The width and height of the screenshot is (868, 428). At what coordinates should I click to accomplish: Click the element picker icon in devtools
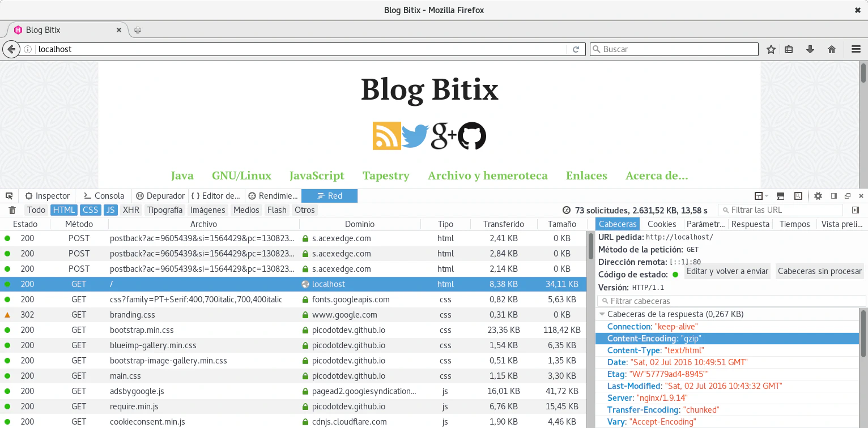click(9, 196)
